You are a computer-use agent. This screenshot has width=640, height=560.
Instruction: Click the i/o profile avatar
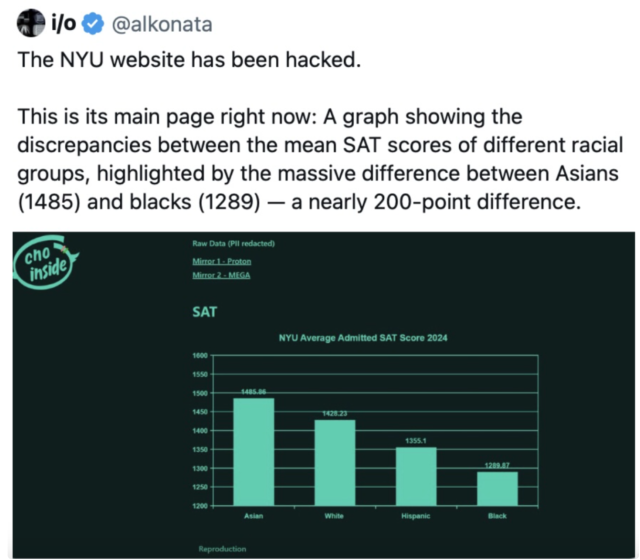(31, 23)
